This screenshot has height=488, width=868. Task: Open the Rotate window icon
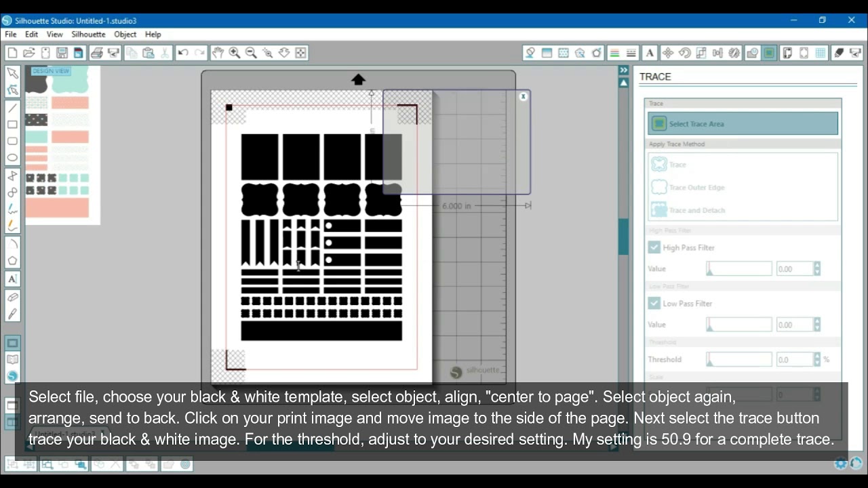(x=684, y=53)
